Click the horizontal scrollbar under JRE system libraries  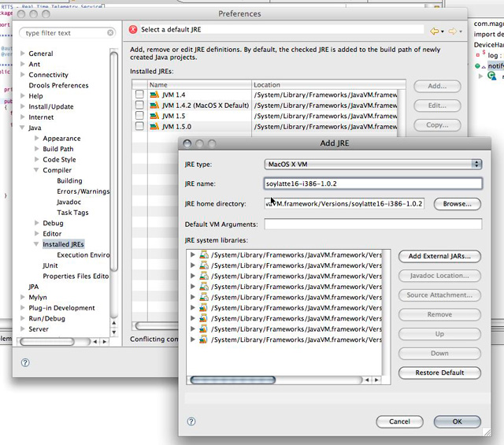(x=233, y=380)
